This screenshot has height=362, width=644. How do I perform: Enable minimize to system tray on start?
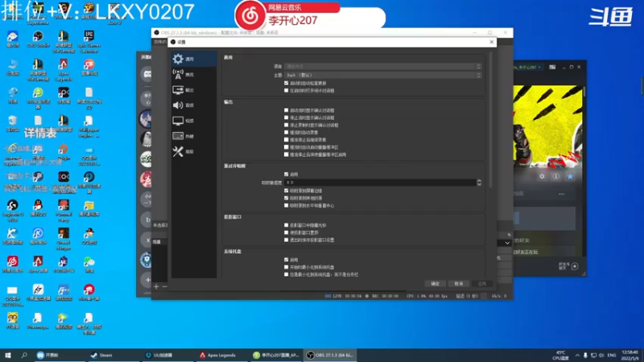point(287,267)
